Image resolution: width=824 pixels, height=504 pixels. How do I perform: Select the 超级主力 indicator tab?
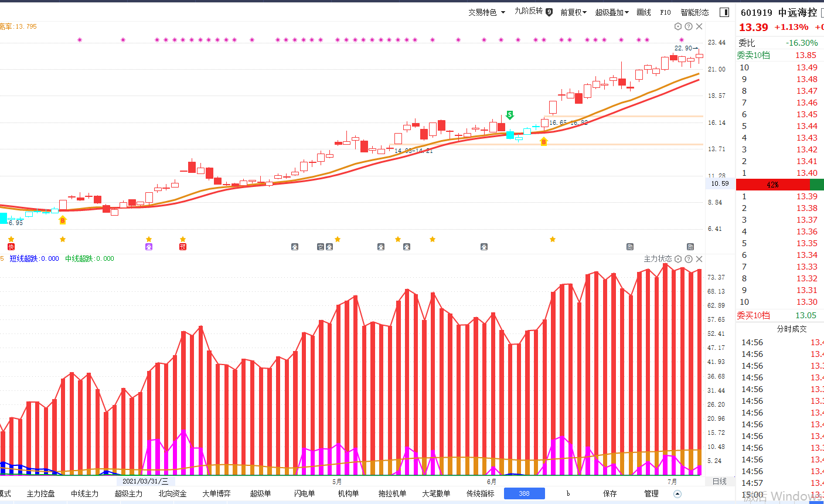[x=128, y=493]
